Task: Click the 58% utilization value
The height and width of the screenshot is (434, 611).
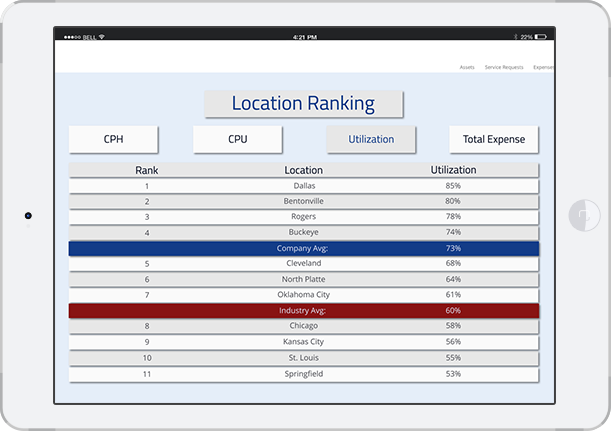Action: [453, 326]
